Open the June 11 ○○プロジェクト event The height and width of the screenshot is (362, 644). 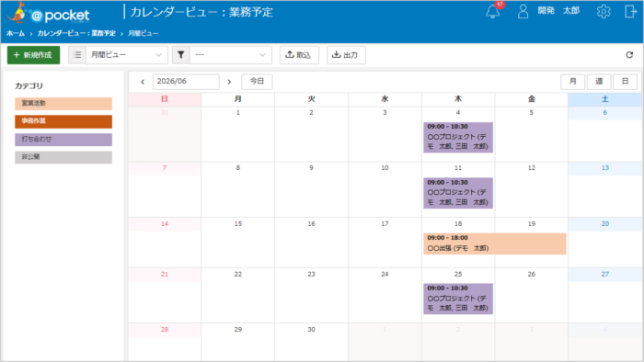pos(458,193)
